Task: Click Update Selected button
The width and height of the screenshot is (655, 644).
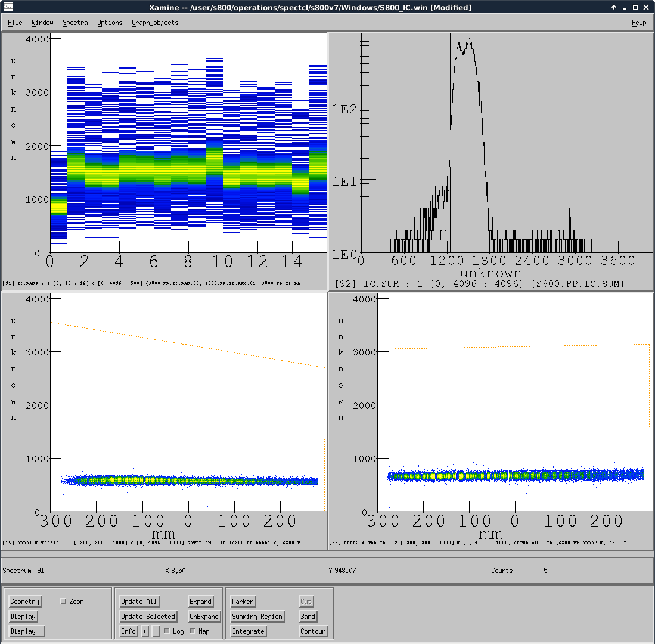Action: coord(148,617)
